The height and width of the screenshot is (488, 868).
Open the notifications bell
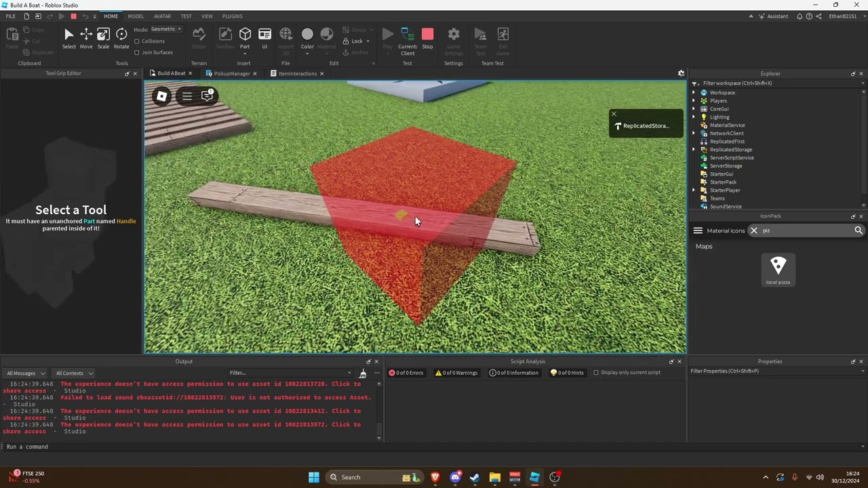click(x=800, y=16)
